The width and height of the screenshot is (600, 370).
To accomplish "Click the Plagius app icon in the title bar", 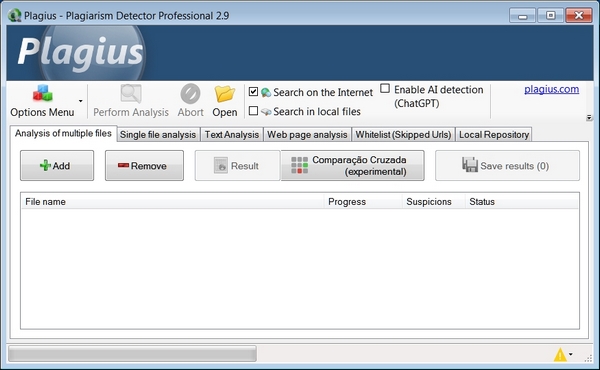I will [15, 16].
